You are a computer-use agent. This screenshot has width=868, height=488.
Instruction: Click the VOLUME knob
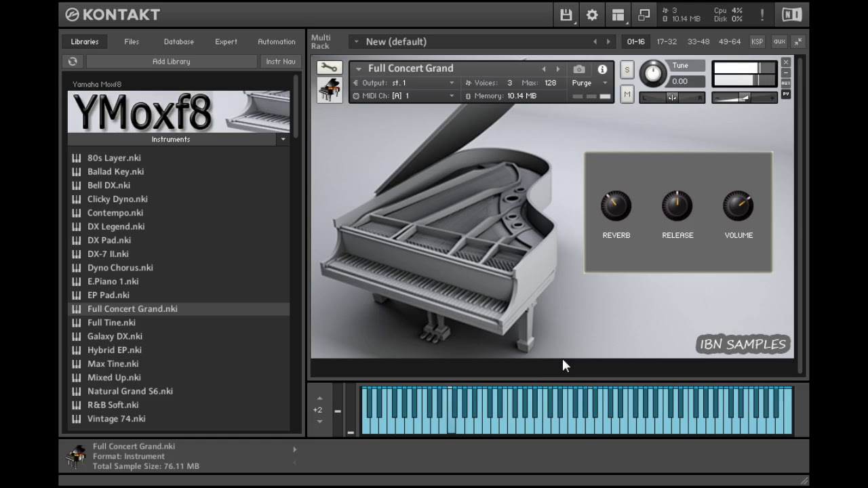pyautogui.click(x=738, y=206)
